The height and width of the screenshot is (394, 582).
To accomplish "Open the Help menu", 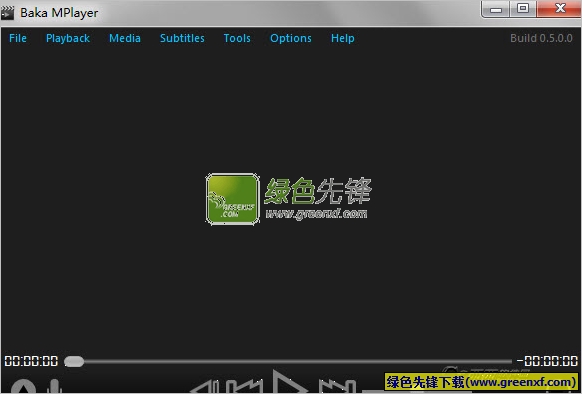I will (x=343, y=38).
